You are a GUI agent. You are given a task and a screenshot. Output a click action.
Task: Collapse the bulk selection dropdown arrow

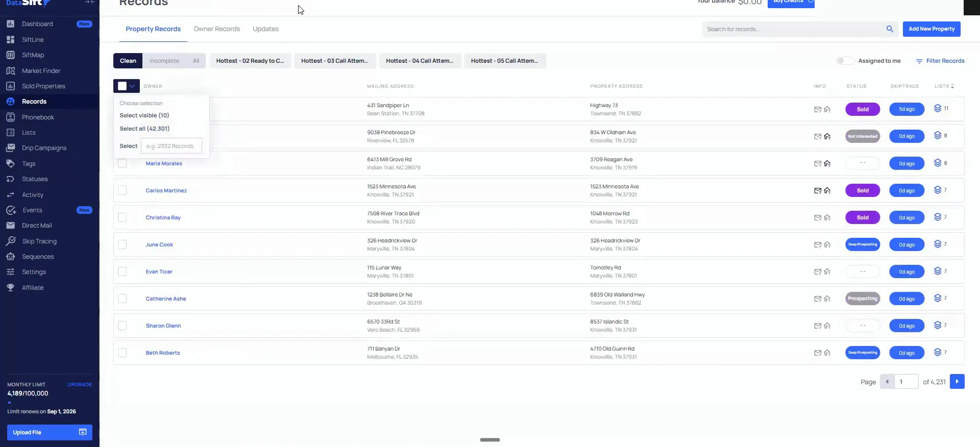pyautogui.click(x=133, y=86)
